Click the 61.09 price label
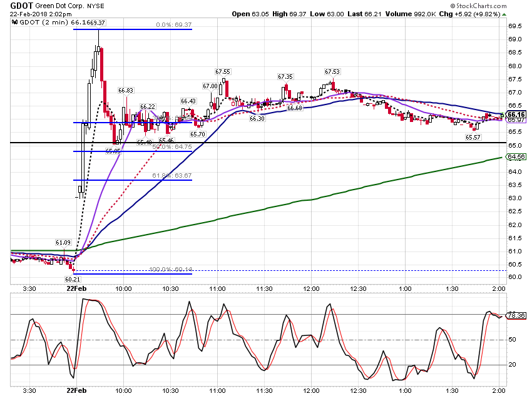 coord(63,242)
